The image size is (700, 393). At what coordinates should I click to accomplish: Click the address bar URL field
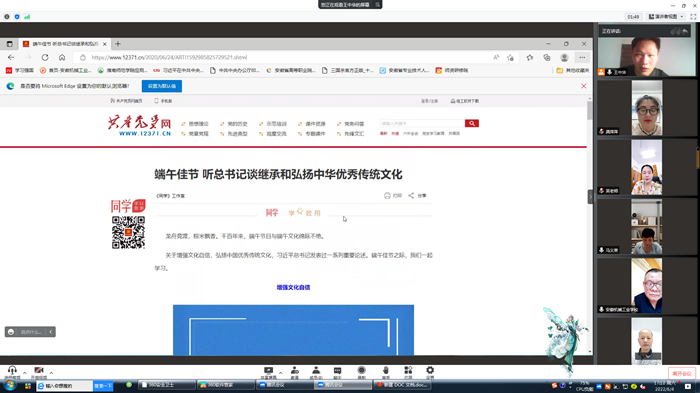(286, 57)
